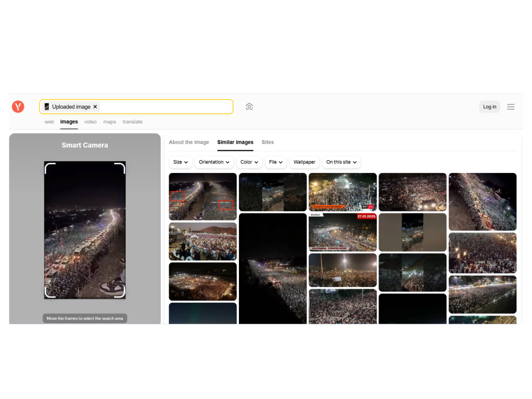The height and width of the screenshot is (399, 532).
Task: Open the thumbnail dated 27.01.2025
Action: (342, 233)
